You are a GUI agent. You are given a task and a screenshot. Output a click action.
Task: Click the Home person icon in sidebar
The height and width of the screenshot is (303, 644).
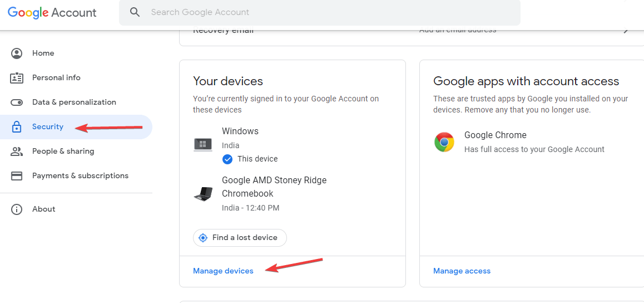point(17,53)
